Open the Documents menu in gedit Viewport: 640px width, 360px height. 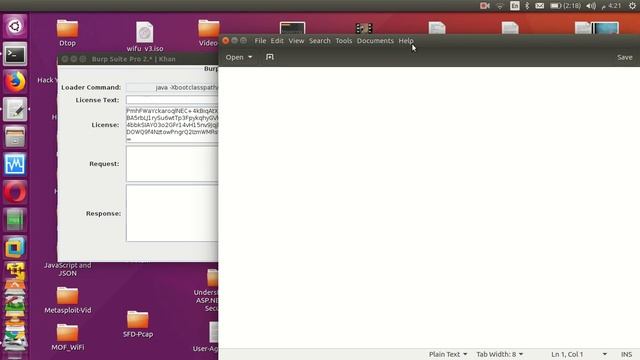pyautogui.click(x=375, y=41)
